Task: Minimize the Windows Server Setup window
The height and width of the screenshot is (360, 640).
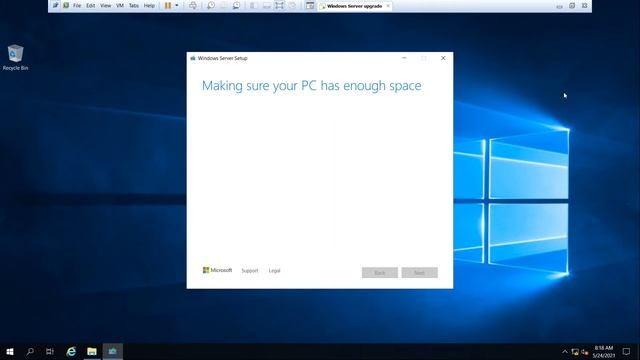Action: (404, 58)
